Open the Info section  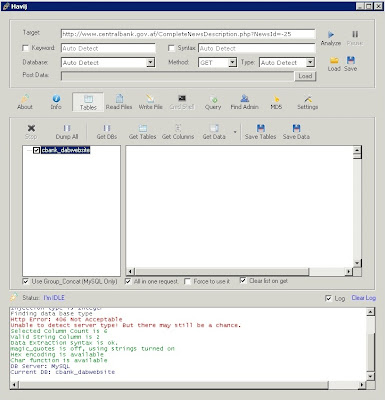click(56, 102)
